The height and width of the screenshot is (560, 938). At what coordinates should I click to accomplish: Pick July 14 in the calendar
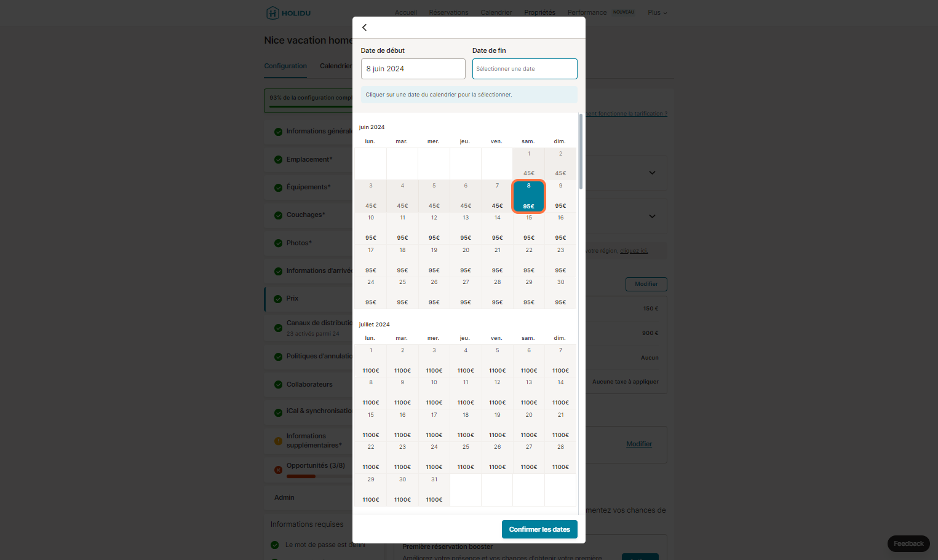[x=560, y=393]
